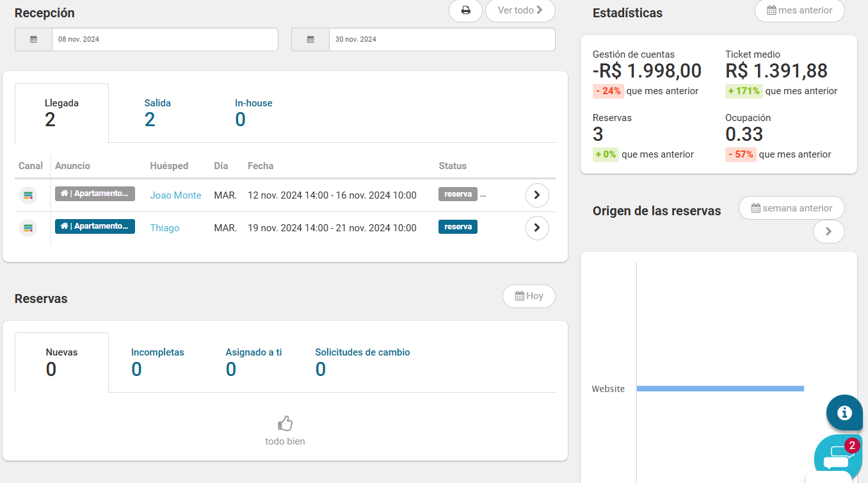Switch to the Salida tab

(157, 113)
